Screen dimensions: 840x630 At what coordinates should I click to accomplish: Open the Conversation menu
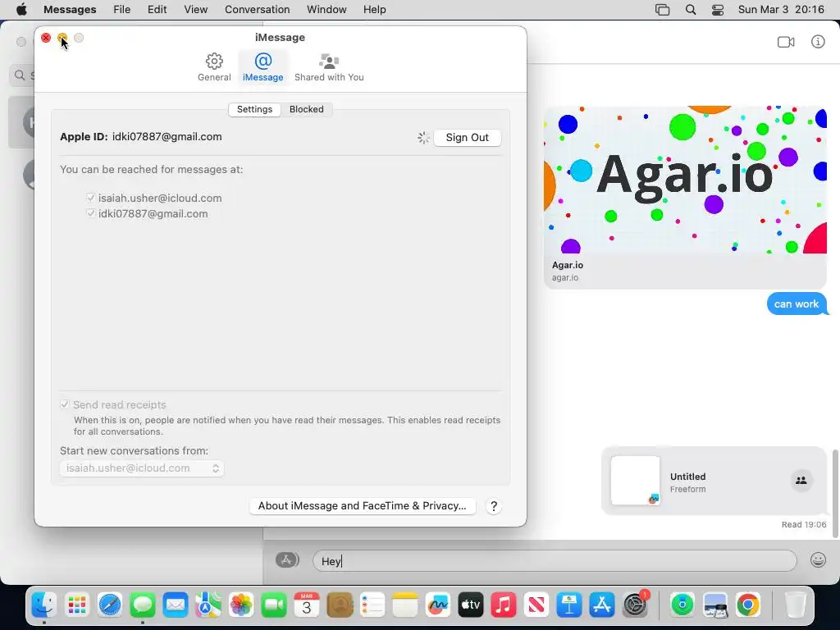click(257, 10)
